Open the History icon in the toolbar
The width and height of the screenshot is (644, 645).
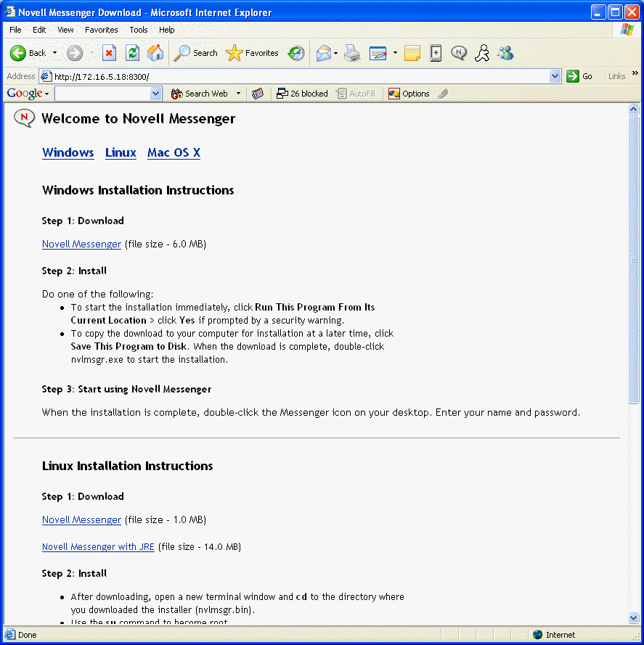point(296,53)
